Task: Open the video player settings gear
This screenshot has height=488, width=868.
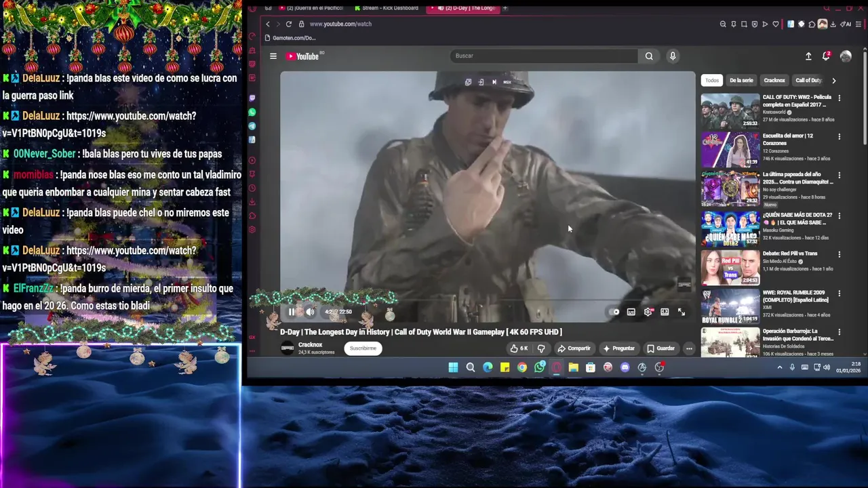Action: tap(648, 312)
